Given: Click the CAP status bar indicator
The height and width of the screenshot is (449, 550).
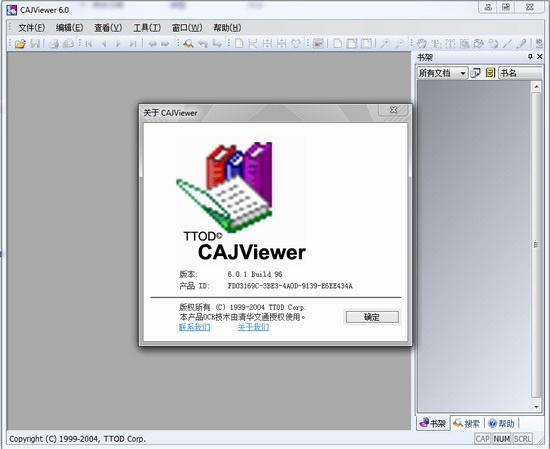Looking at the screenshot, I should tap(483, 439).
